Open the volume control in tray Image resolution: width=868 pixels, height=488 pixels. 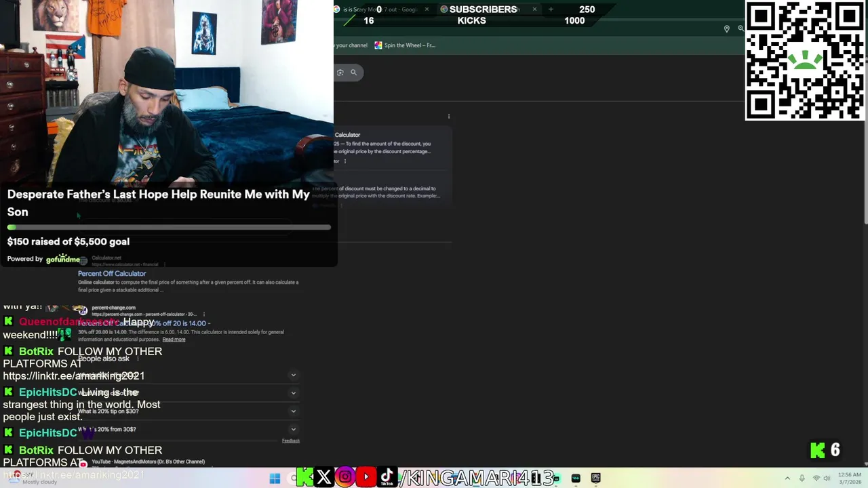[x=827, y=479]
